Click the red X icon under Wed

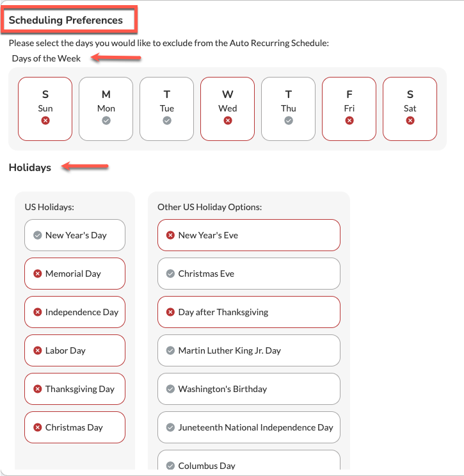click(228, 120)
